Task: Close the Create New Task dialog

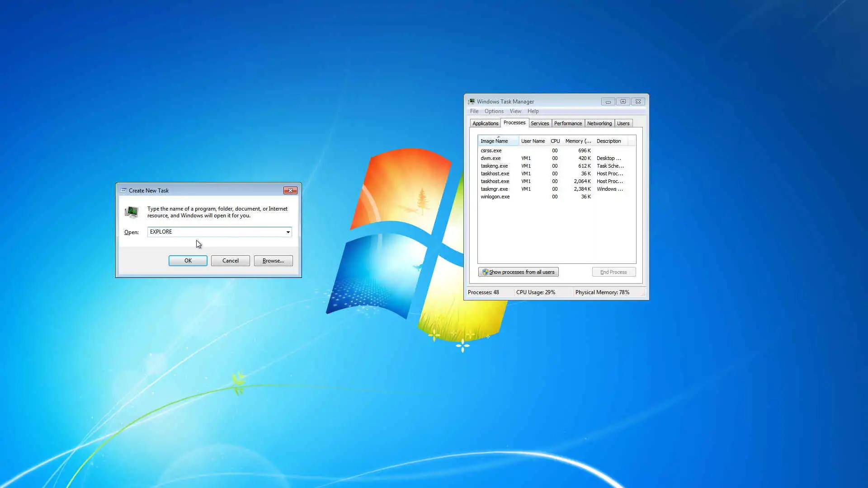Action: [290, 190]
